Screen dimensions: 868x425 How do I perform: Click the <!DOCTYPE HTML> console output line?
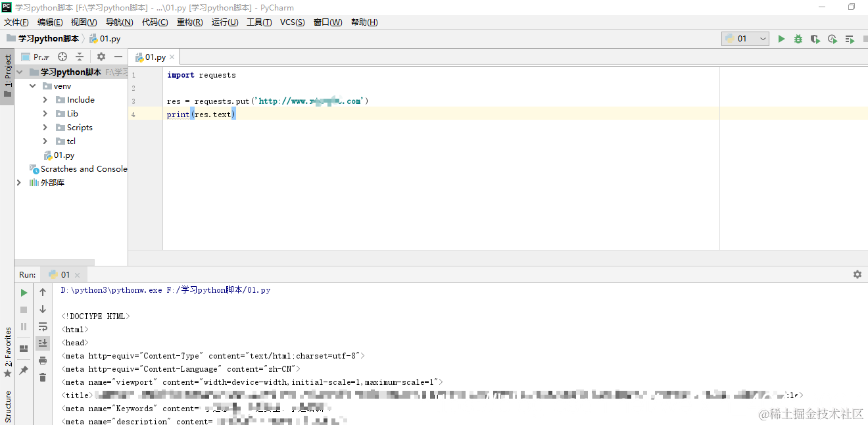[x=95, y=316]
